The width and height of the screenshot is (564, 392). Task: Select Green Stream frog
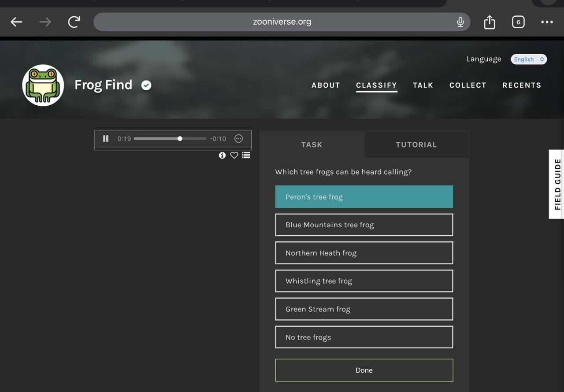tap(364, 309)
